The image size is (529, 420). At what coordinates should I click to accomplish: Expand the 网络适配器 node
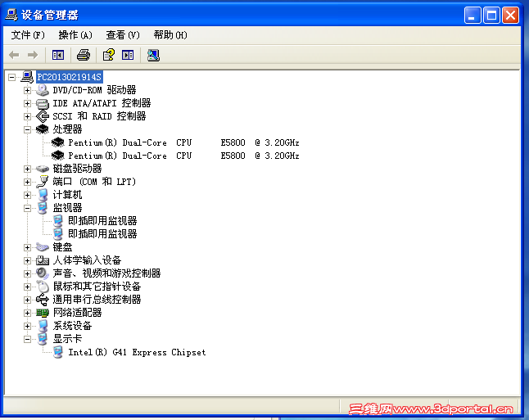pos(27,313)
